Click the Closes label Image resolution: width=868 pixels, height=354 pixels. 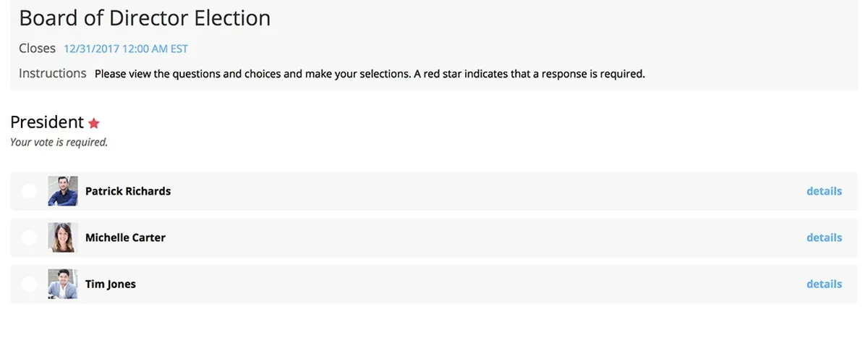click(x=37, y=49)
